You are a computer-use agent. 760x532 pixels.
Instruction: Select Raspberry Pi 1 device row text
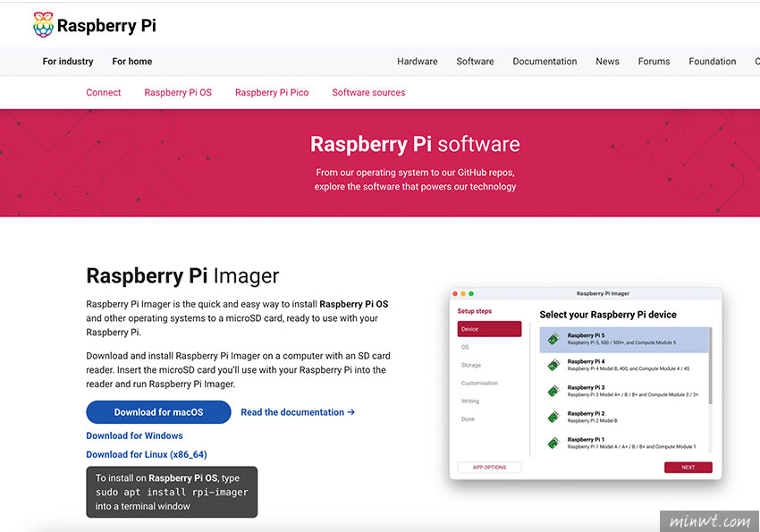pos(631,443)
